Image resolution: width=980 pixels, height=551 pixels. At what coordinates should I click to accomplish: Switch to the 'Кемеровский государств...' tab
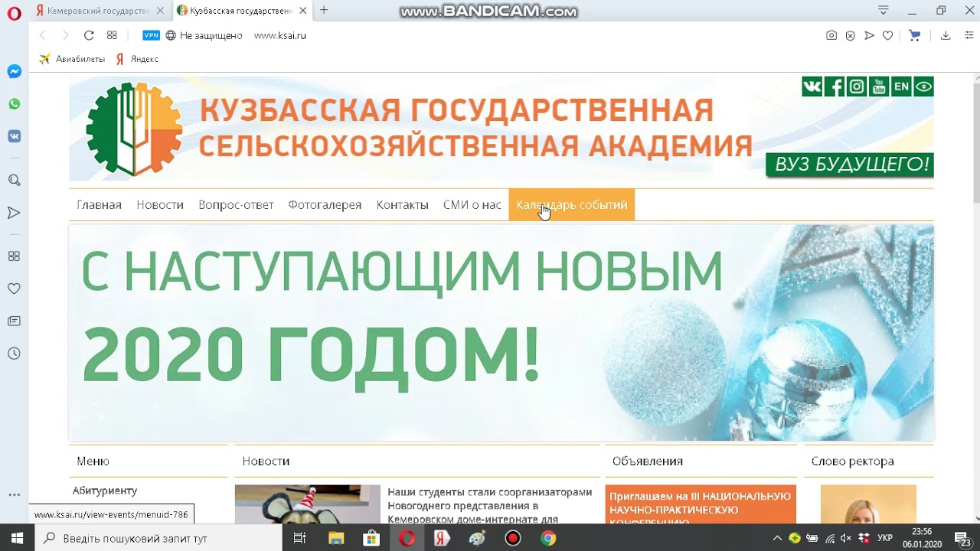[98, 11]
